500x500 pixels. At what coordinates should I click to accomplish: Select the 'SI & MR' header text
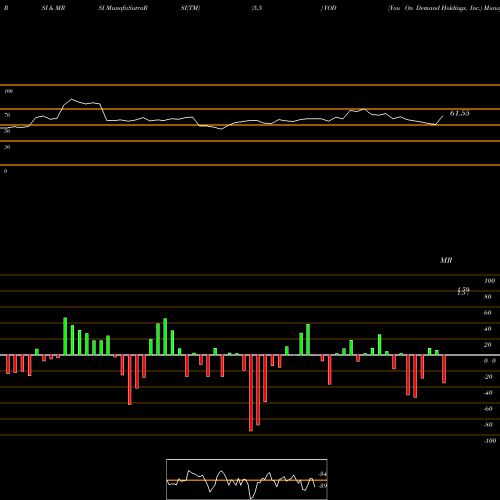[x=53, y=8]
